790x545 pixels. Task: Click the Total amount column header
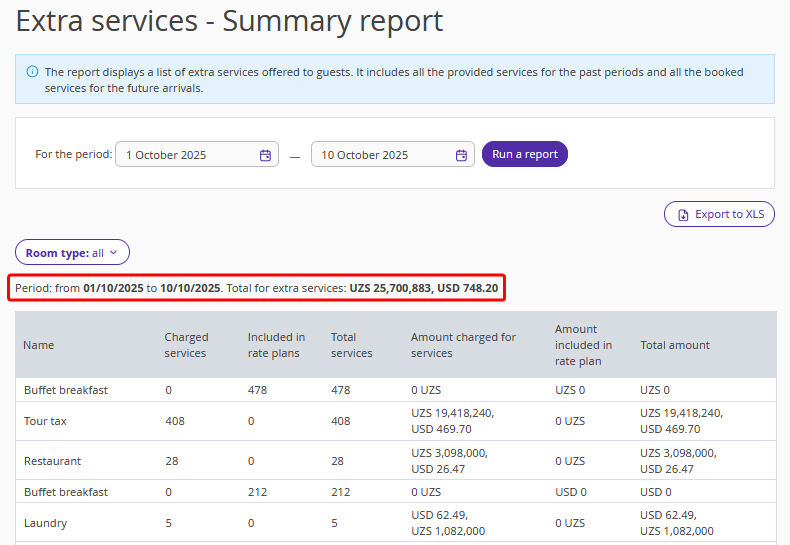pos(675,345)
